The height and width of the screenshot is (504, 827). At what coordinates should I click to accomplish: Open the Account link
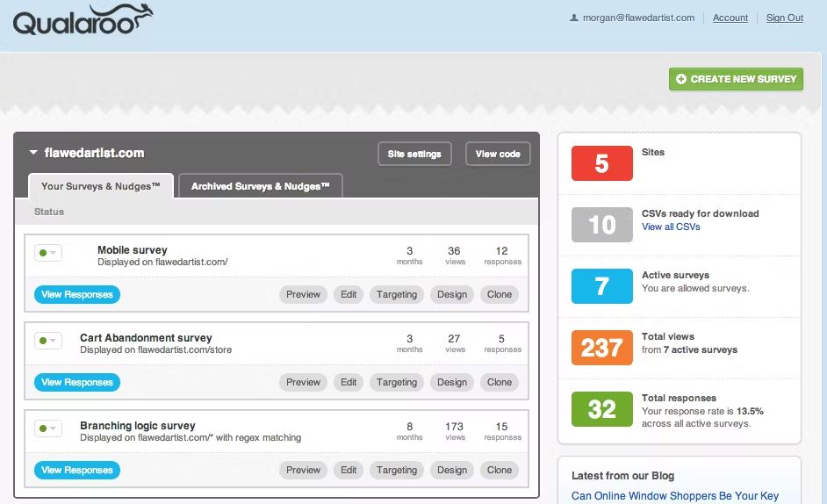[x=730, y=18]
